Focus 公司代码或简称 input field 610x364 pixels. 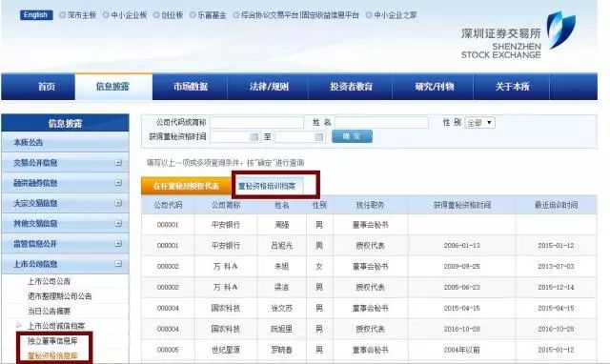[x=256, y=123]
